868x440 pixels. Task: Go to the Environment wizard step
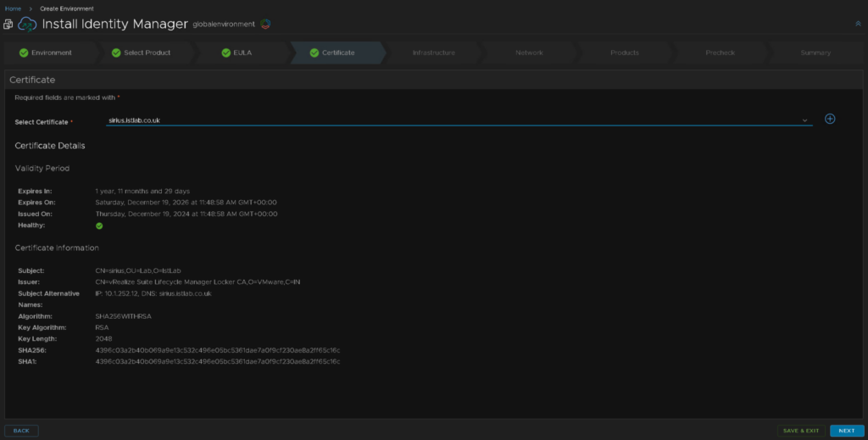51,53
